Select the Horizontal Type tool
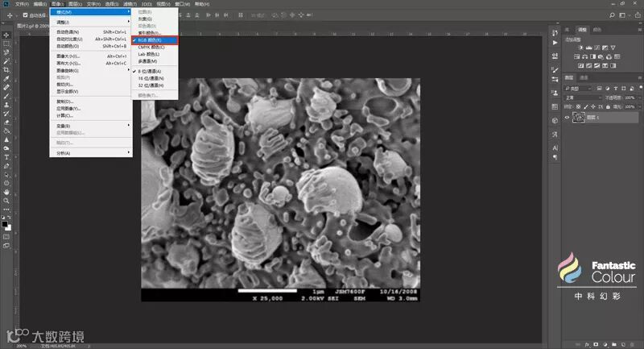 pos(6,157)
